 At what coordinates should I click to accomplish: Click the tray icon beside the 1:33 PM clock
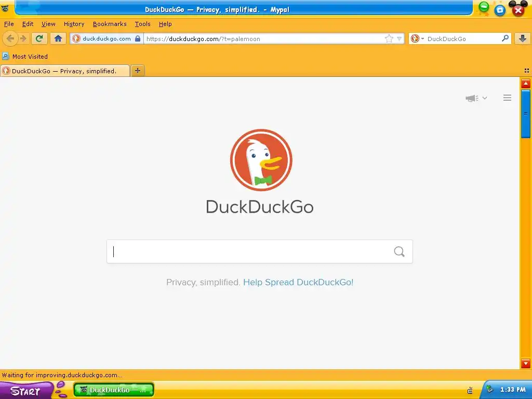click(x=489, y=389)
